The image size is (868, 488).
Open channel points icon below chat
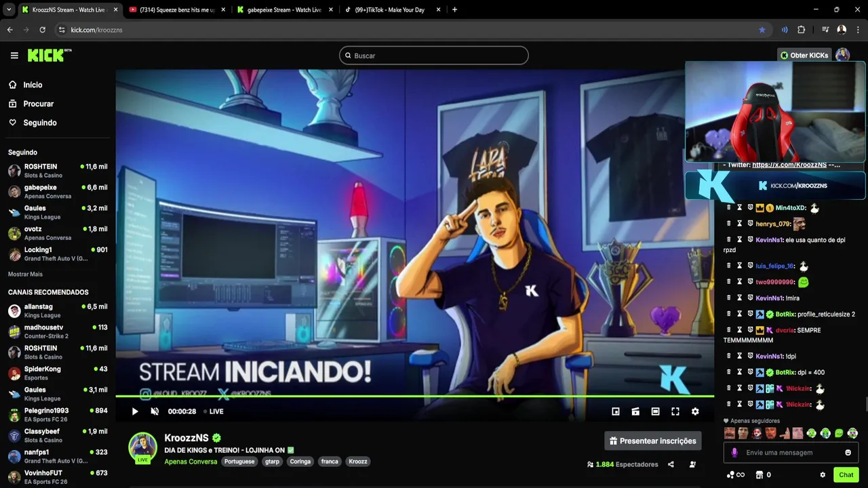coord(735,475)
